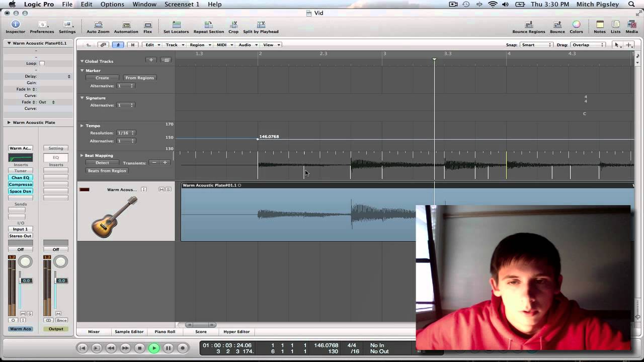The image size is (644, 362).
Task: Click the acoustic guitar track icon
Action: click(115, 217)
